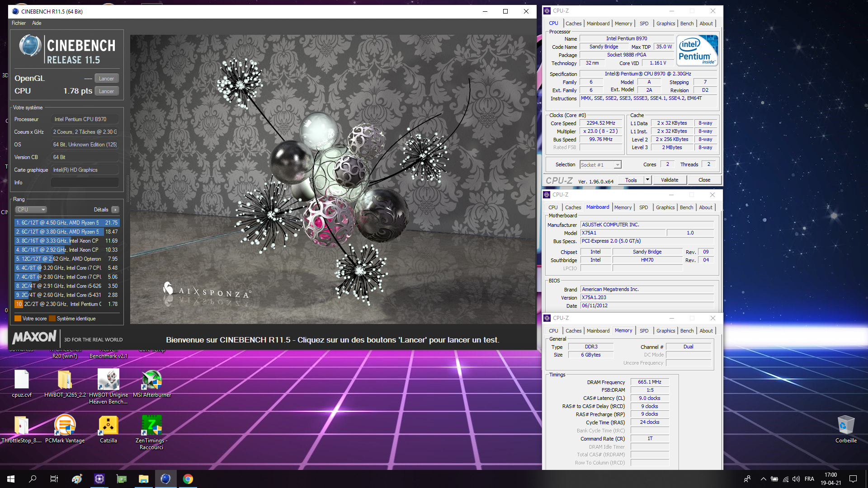This screenshot has height=488, width=868.
Task: Click the Close button in CPU-Z
Action: [x=704, y=180]
